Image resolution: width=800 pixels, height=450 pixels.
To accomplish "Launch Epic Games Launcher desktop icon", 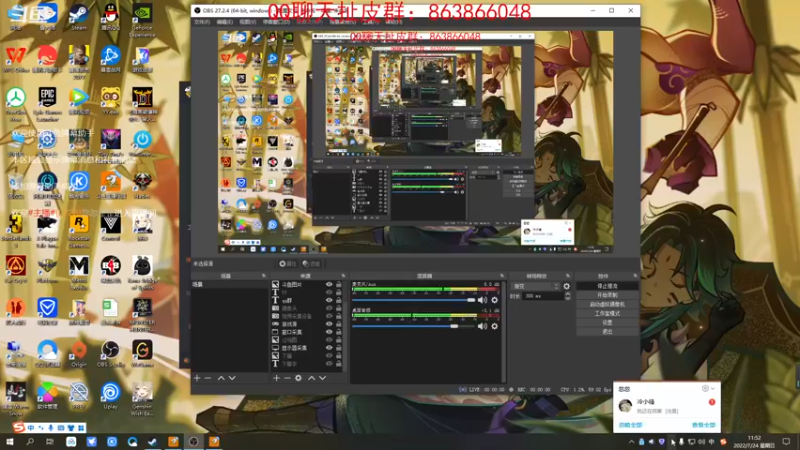I will (47, 105).
